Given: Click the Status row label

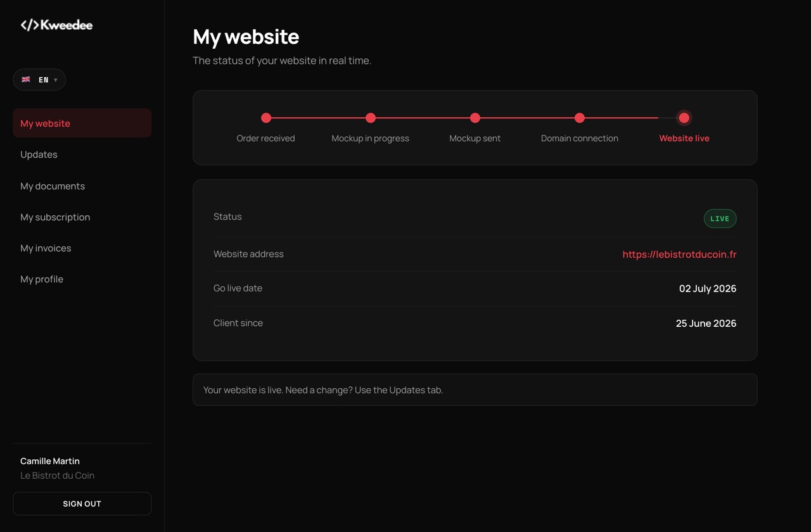Looking at the screenshot, I should [227, 217].
